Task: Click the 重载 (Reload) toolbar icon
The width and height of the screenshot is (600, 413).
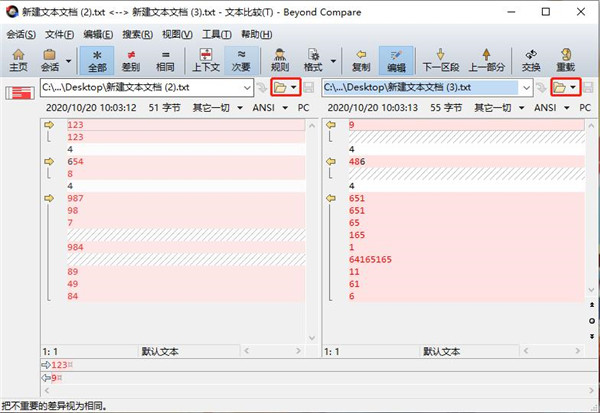Action: pos(566,60)
